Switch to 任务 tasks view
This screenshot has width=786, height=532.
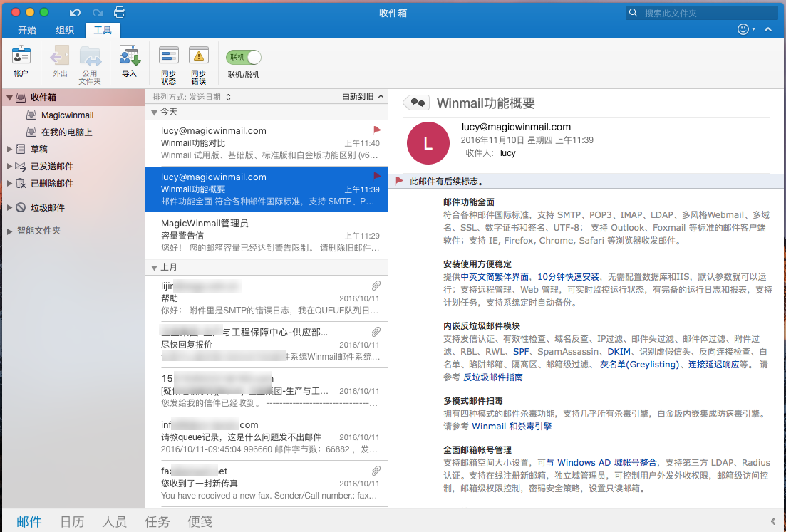pyautogui.click(x=157, y=521)
